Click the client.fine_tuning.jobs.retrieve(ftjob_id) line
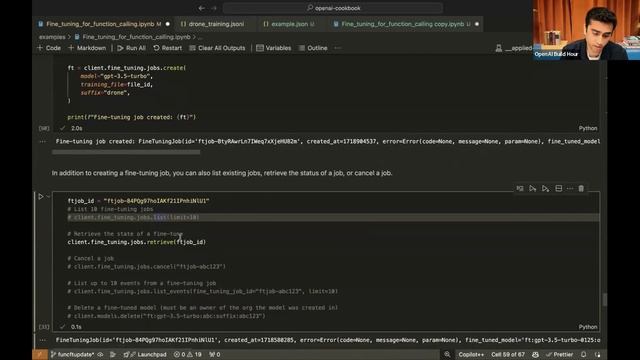 [137, 242]
